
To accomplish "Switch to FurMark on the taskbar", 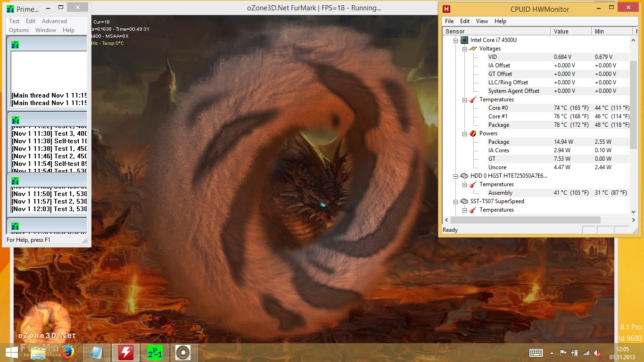I will tap(183, 353).
